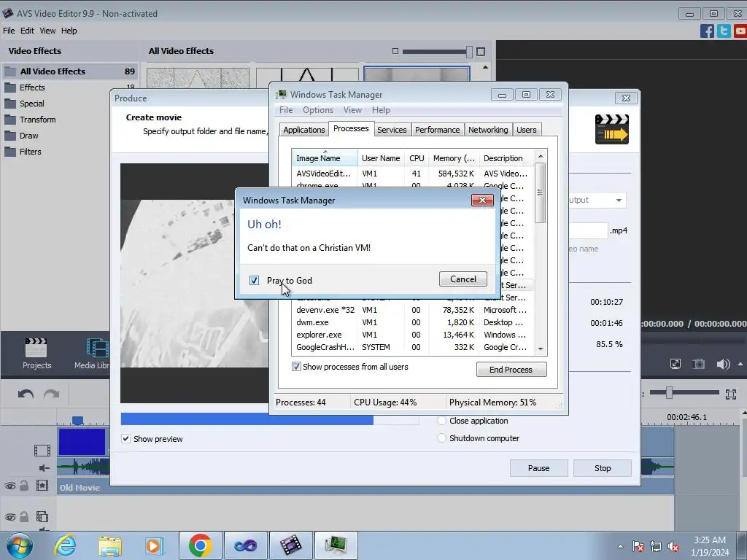Switch to the Applications tab
The height and width of the screenshot is (560, 747).
[x=304, y=130]
